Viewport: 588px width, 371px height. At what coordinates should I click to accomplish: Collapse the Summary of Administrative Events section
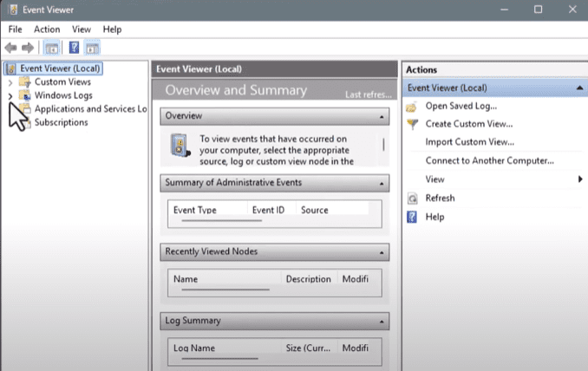382,183
